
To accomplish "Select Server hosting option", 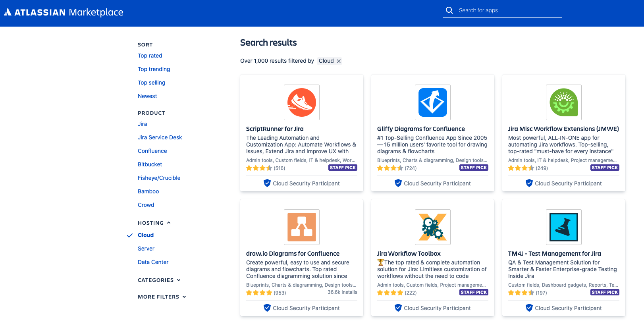I will pyautogui.click(x=146, y=249).
